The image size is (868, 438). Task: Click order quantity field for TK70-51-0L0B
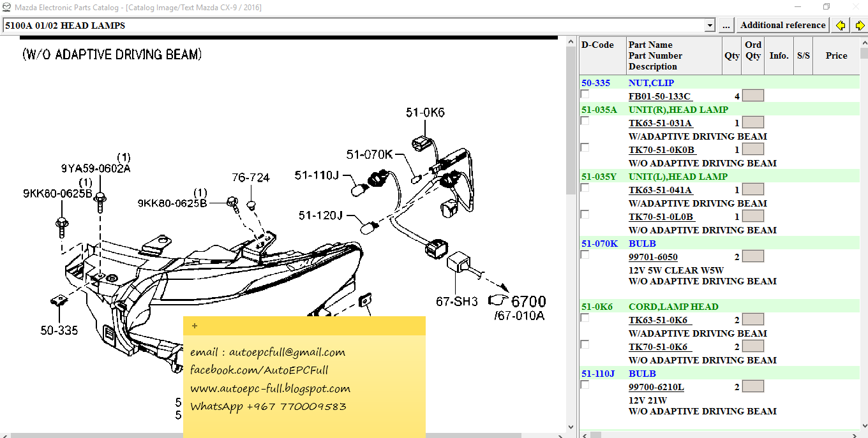753,216
